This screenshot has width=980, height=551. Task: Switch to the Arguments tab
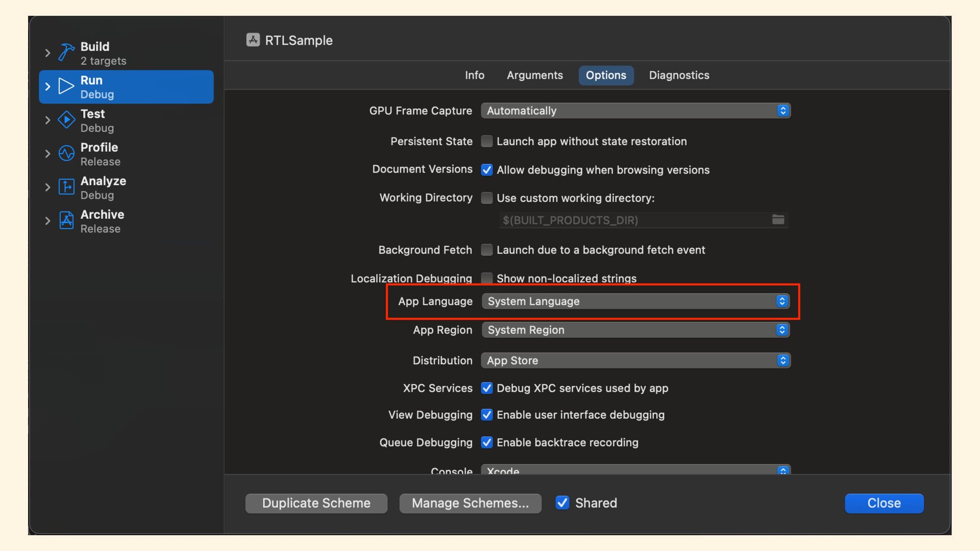534,75
